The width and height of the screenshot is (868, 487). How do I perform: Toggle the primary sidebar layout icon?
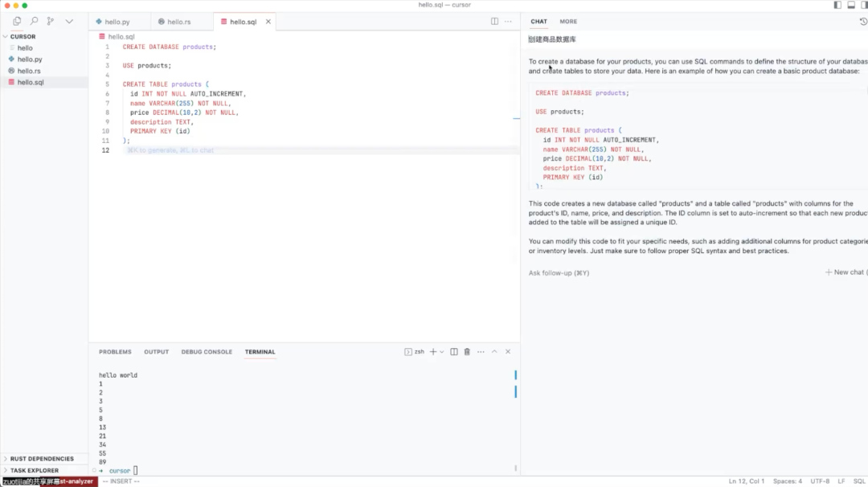click(837, 5)
